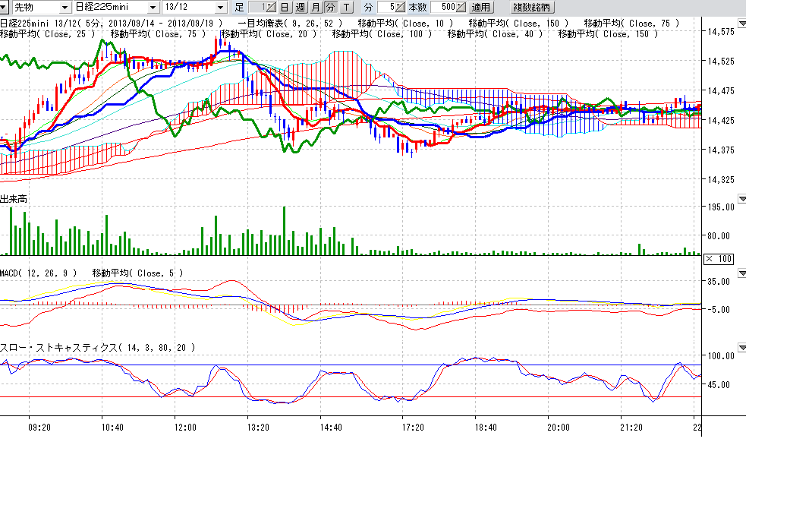Viewport: 812px width, 524px height.
Task: Open the MACD panel menu arrow
Action: click(741, 273)
